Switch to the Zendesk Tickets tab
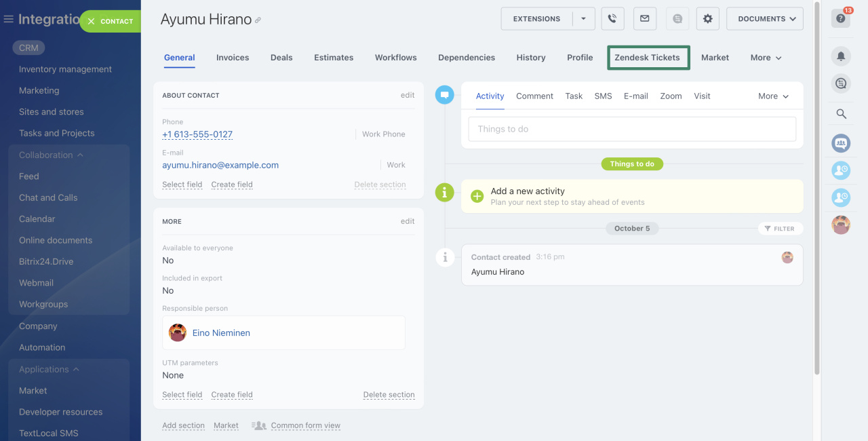 647,58
